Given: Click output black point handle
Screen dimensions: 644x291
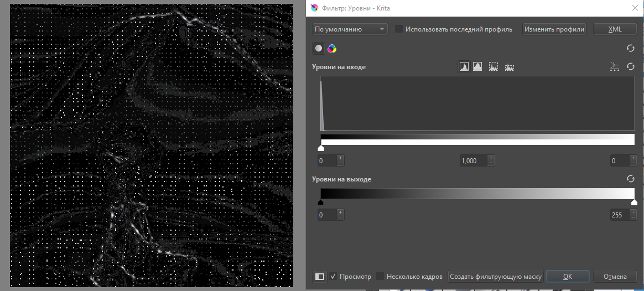Looking at the screenshot, I should click(321, 202).
